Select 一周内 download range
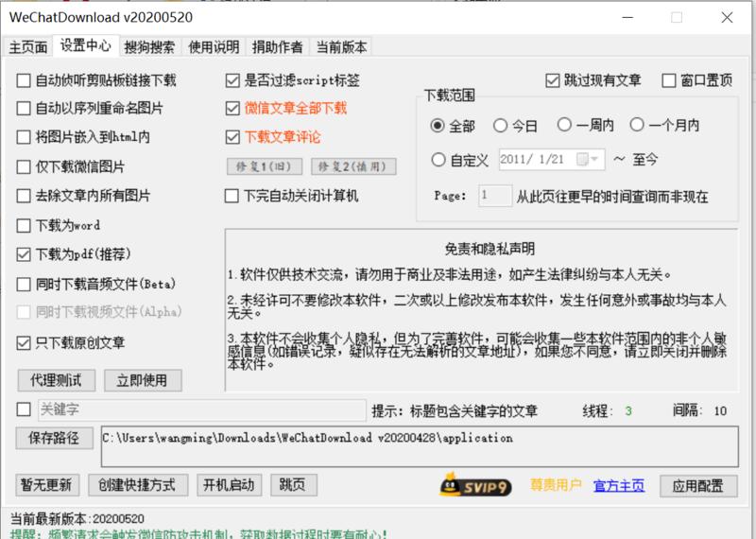Image resolution: width=756 pixels, height=539 pixels. click(x=564, y=125)
